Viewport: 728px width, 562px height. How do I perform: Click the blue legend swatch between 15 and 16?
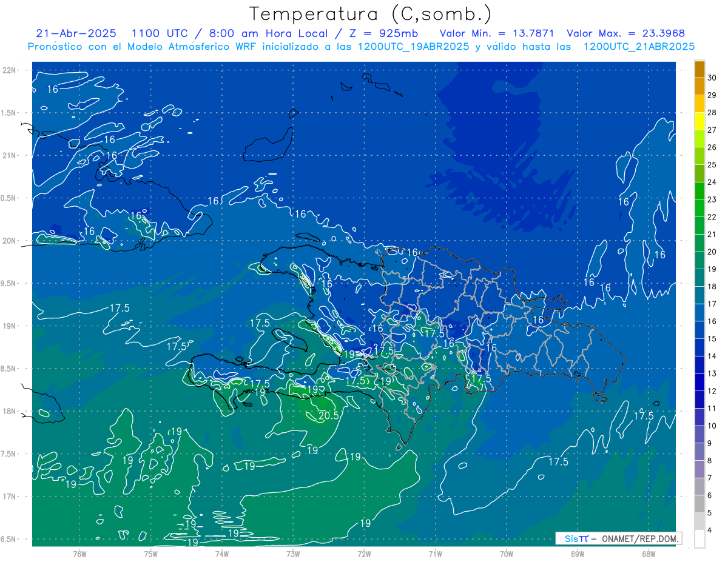(699, 330)
